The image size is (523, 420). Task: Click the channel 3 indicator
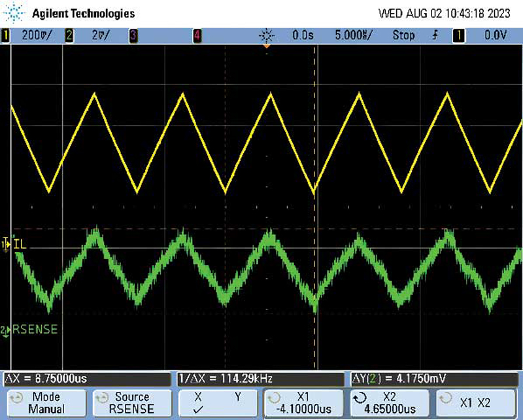(x=133, y=35)
